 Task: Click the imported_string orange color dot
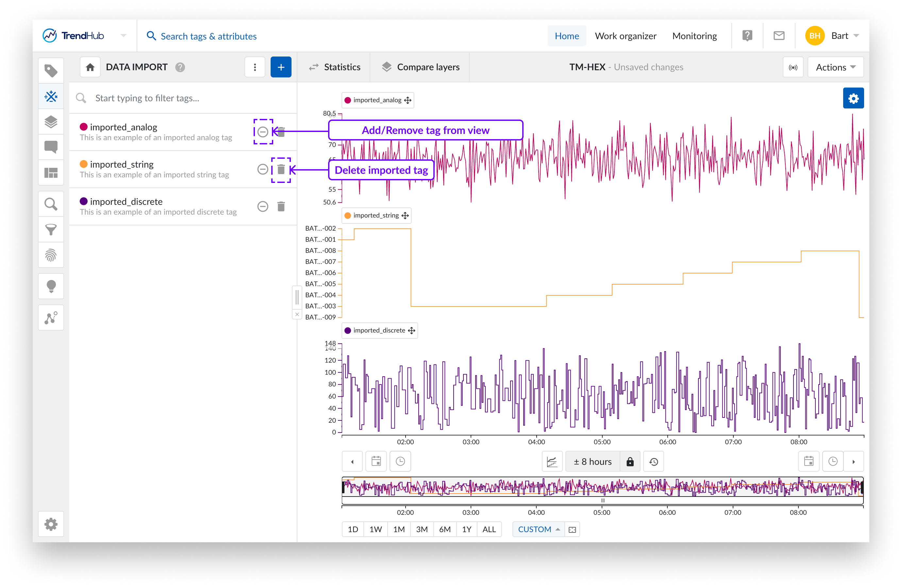pyautogui.click(x=83, y=164)
